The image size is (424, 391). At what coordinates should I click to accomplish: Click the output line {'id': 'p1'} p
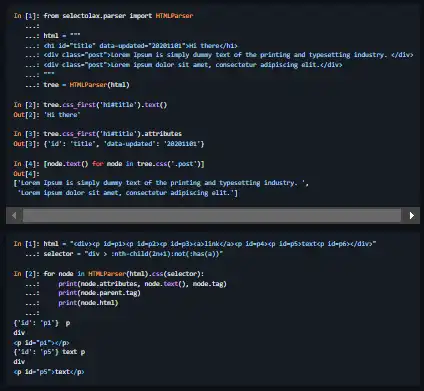pos(42,323)
